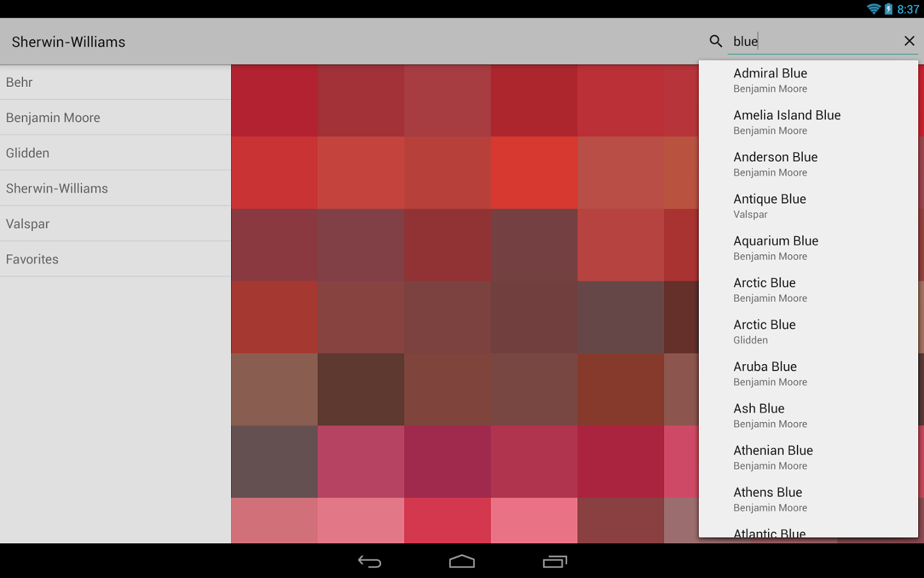Open the Behr paint brand
The height and width of the screenshot is (578, 924).
pos(116,82)
